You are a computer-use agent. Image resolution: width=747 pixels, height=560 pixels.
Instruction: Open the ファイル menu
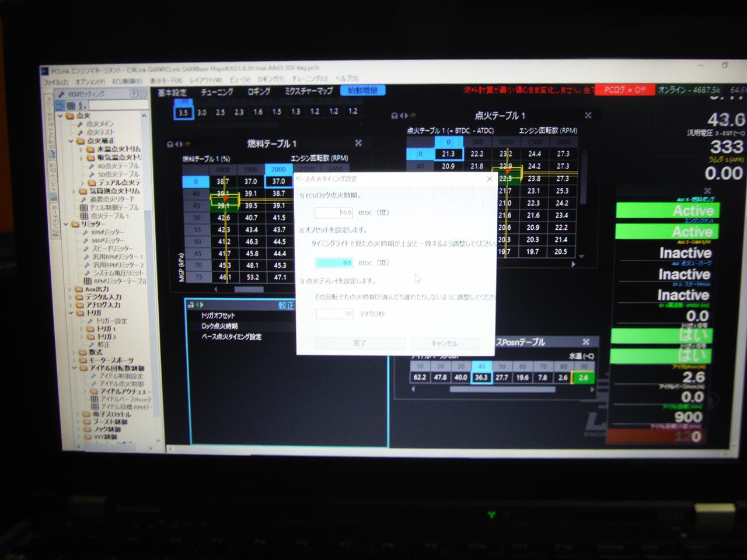[56, 82]
